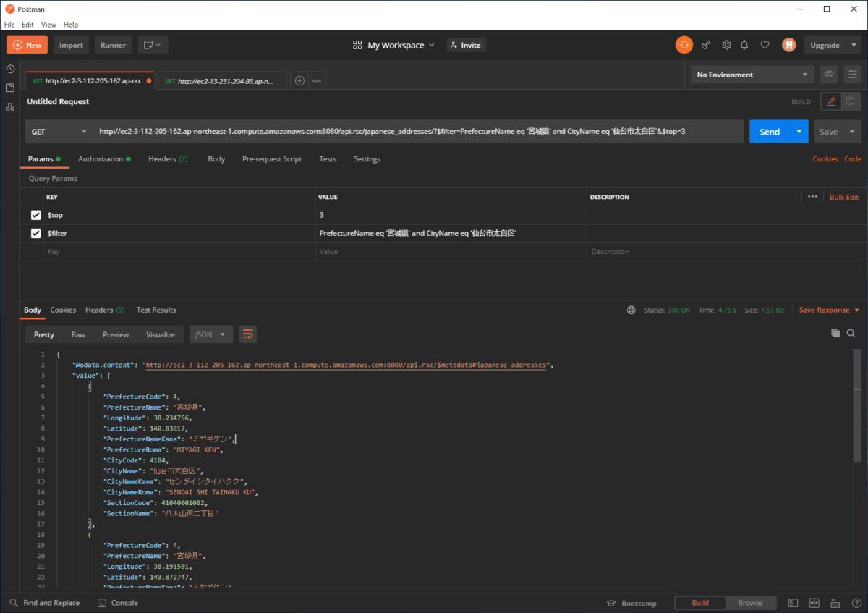Open response Test Results tab
The height and width of the screenshot is (613, 868).
pos(156,310)
